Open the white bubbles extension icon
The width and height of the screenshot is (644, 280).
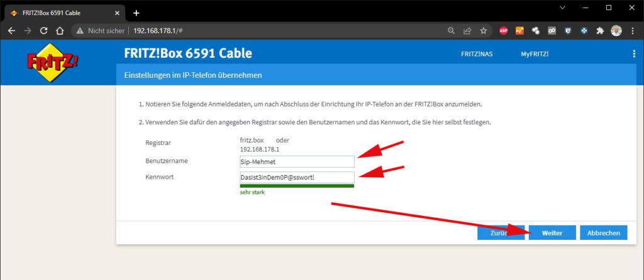click(536, 31)
